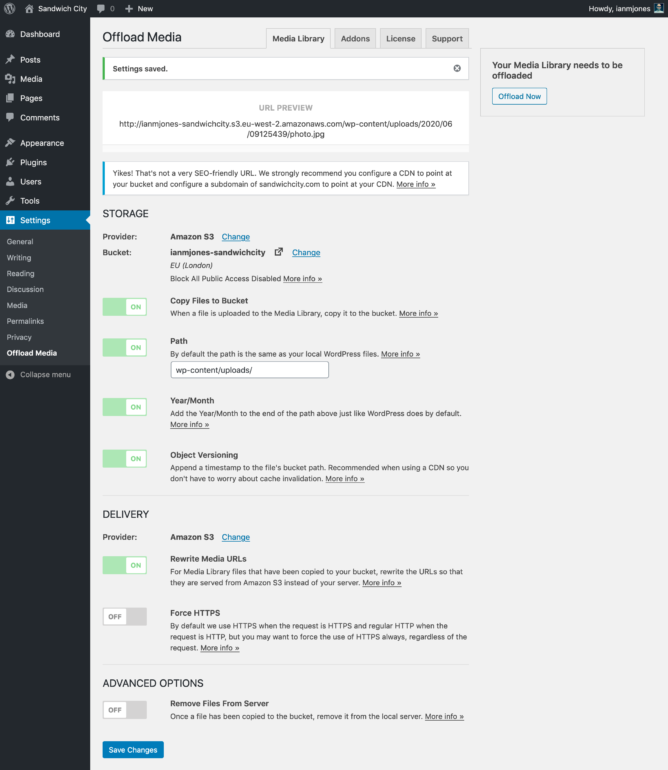Open Sandwich City home icon
668x770 pixels.
(x=29, y=8)
